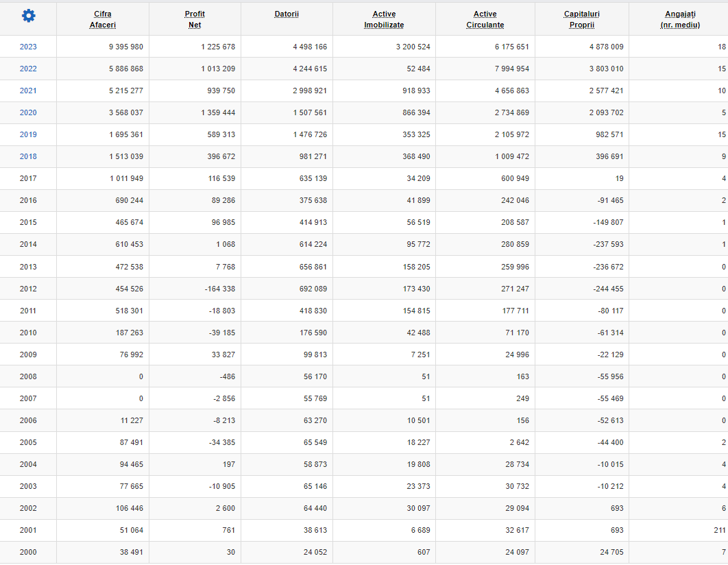728x565 pixels.
Task: Click the 2008 year row label
Action: pyautogui.click(x=28, y=376)
